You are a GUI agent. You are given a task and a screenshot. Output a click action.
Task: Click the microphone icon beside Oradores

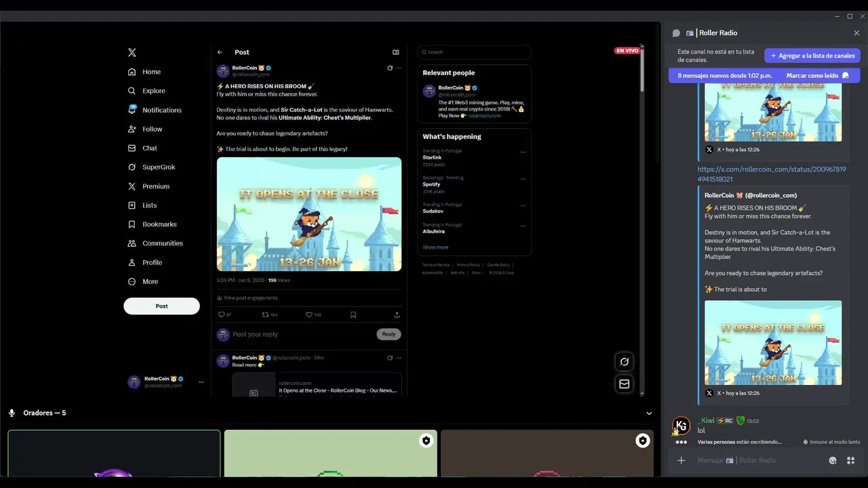point(12,413)
